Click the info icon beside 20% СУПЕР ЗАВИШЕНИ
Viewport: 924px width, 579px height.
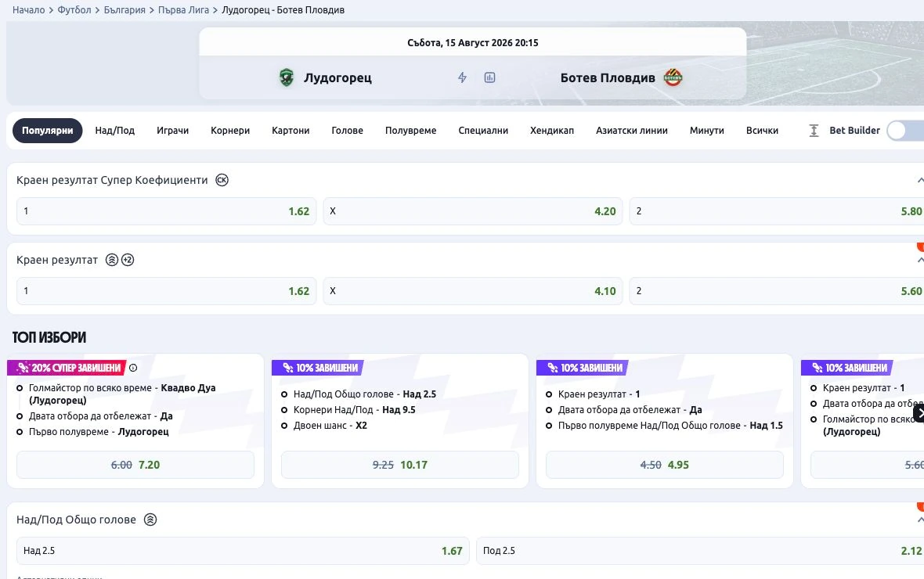tap(133, 368)
